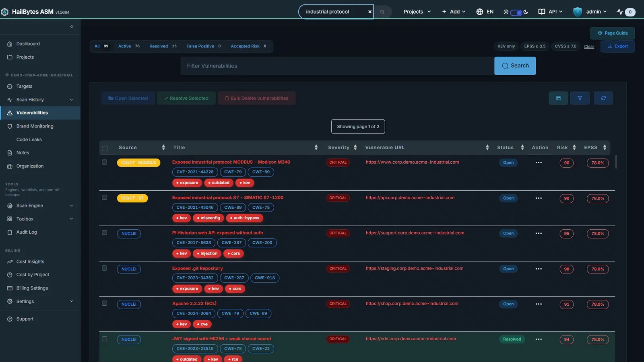This screenshot has width=644, height=362.
Task: Open the column layout icon button
Action: pyautogui.click(x=558, y=98)
